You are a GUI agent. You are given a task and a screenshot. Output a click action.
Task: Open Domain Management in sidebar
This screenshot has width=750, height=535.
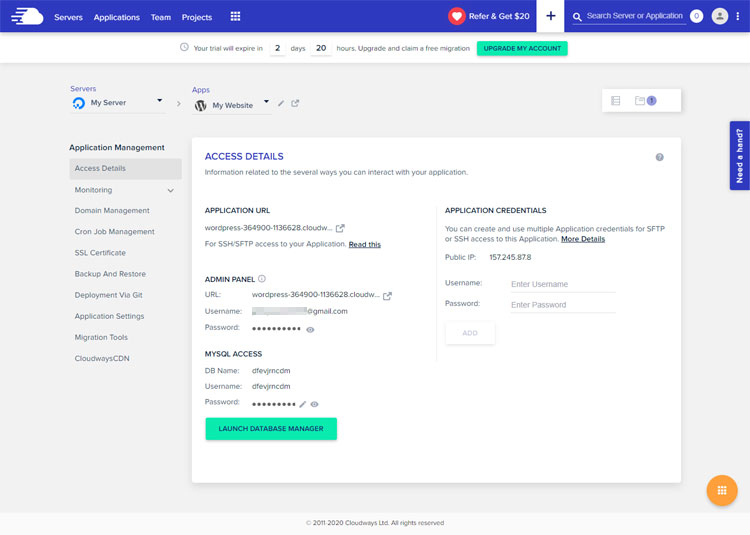click(x=112, y=210)
